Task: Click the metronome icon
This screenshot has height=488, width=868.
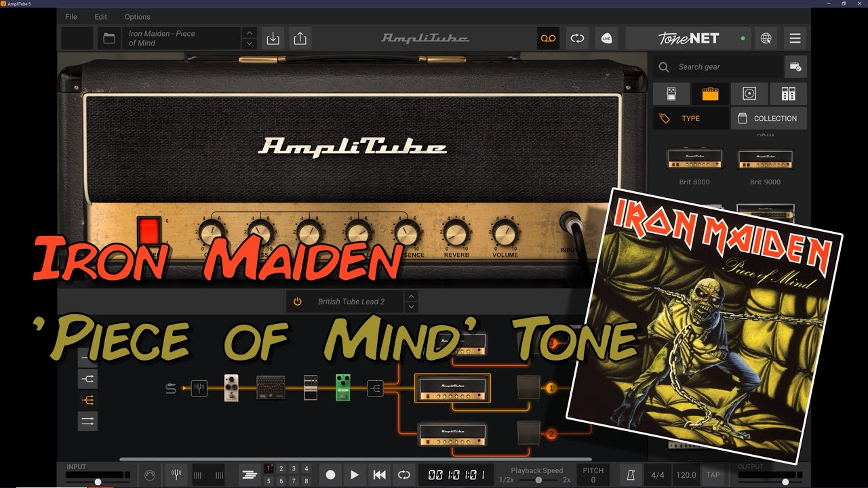Action: coord(629,475)
